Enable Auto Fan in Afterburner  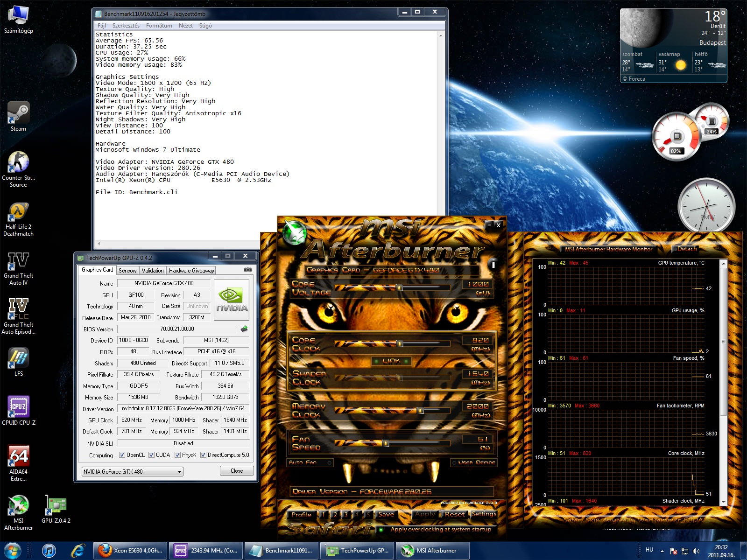coord(310,462)
